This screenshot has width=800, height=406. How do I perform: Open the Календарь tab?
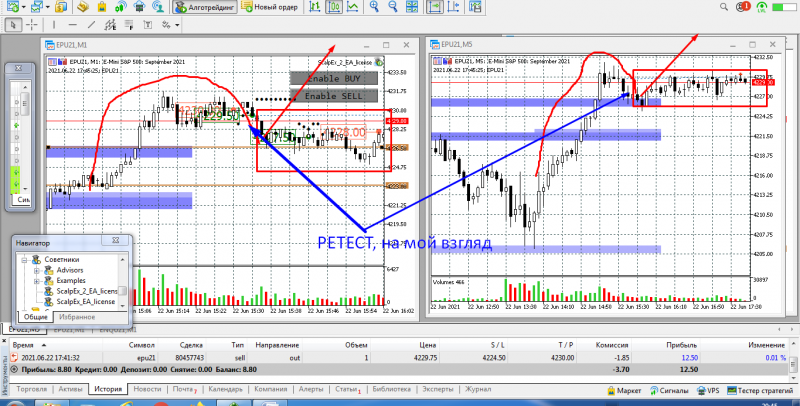[226, 389]
